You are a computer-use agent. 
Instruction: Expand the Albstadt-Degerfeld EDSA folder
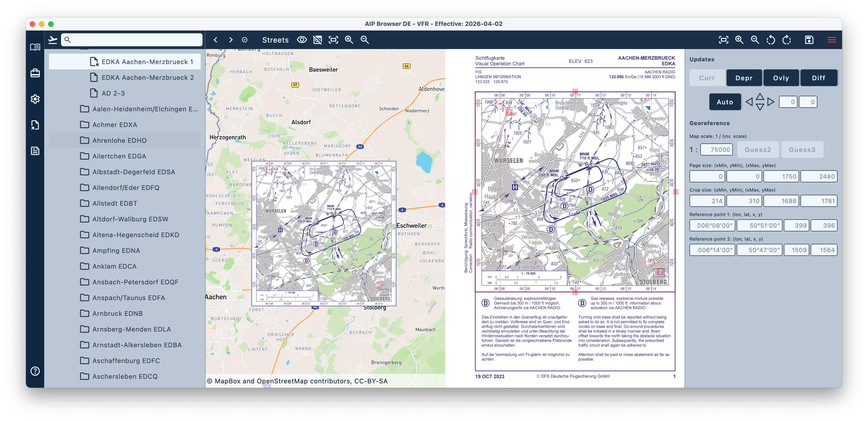(125, 172)
